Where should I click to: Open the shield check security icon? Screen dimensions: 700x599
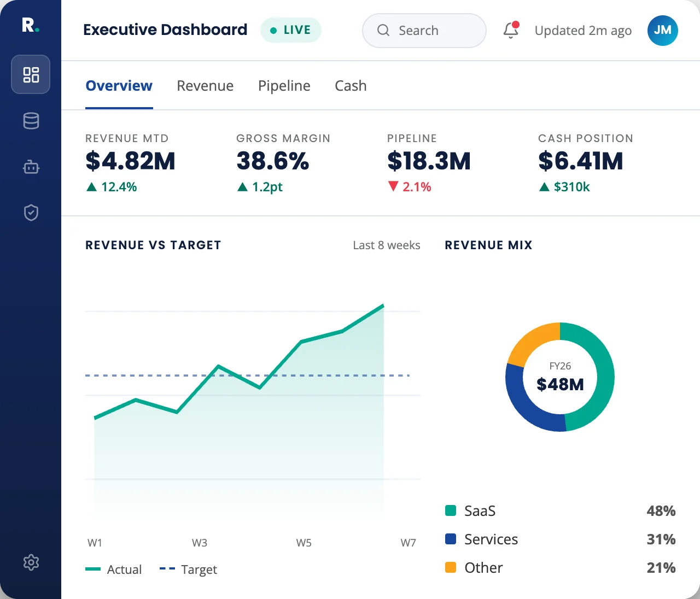coord(31,213)
